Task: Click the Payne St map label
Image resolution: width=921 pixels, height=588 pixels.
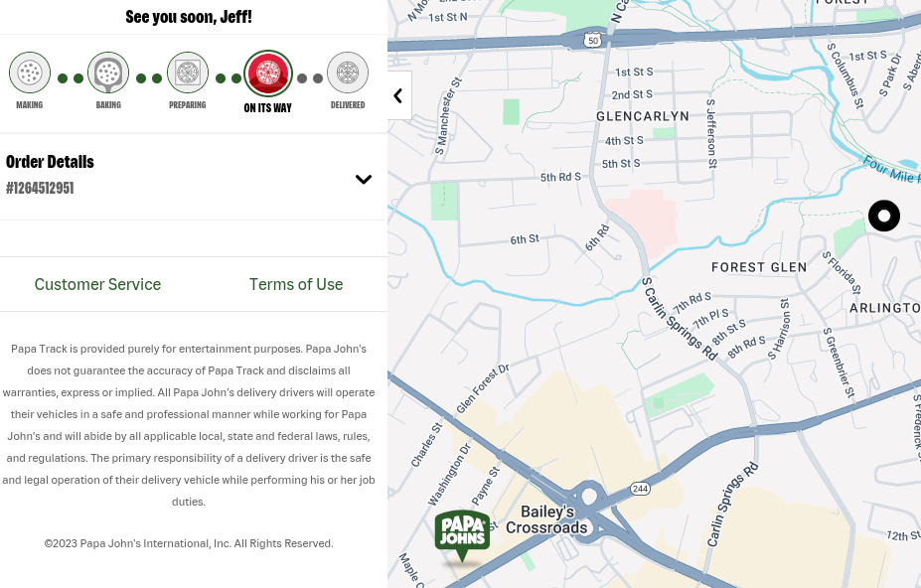Action: pos(485,487)
